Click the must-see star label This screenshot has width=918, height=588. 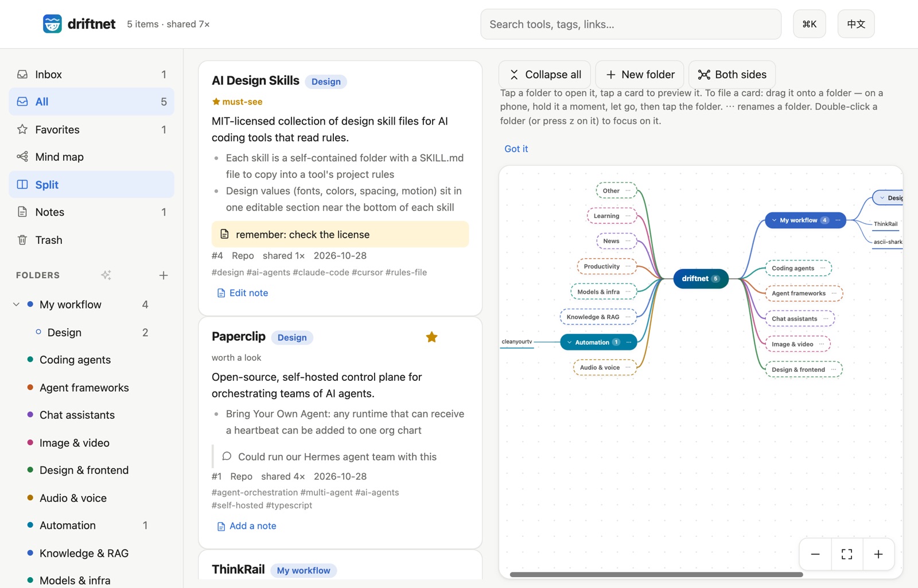point(237,102)
